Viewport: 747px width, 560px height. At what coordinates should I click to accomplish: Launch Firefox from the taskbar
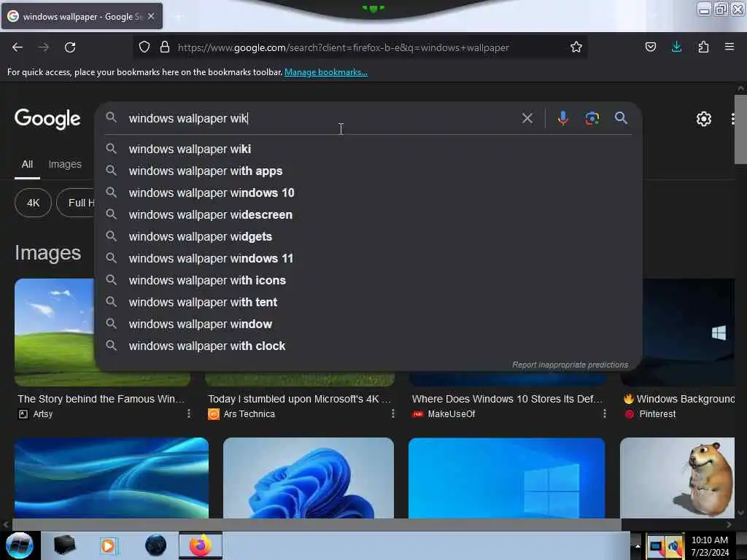pos(201,545)
